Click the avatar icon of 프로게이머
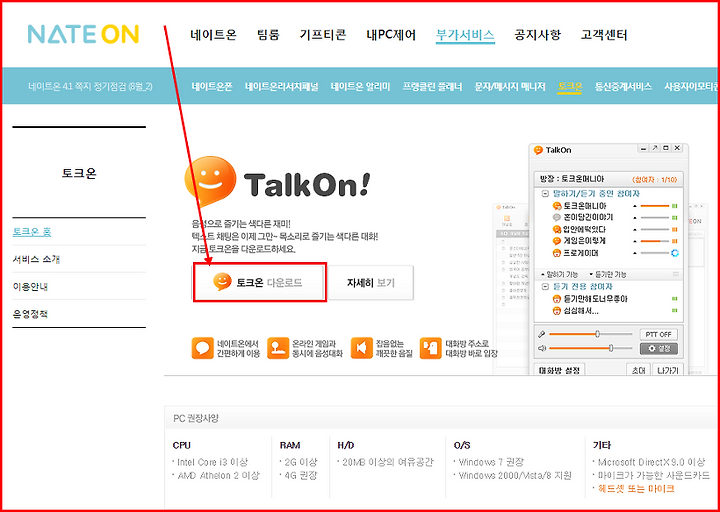 (557, 253)
